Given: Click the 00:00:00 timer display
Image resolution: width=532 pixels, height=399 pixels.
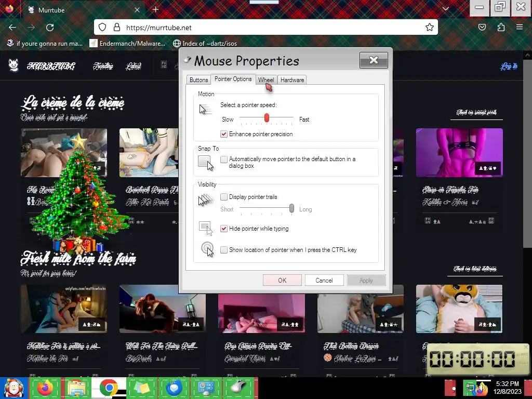Looking at the screenshot, I should click(472, 359).
